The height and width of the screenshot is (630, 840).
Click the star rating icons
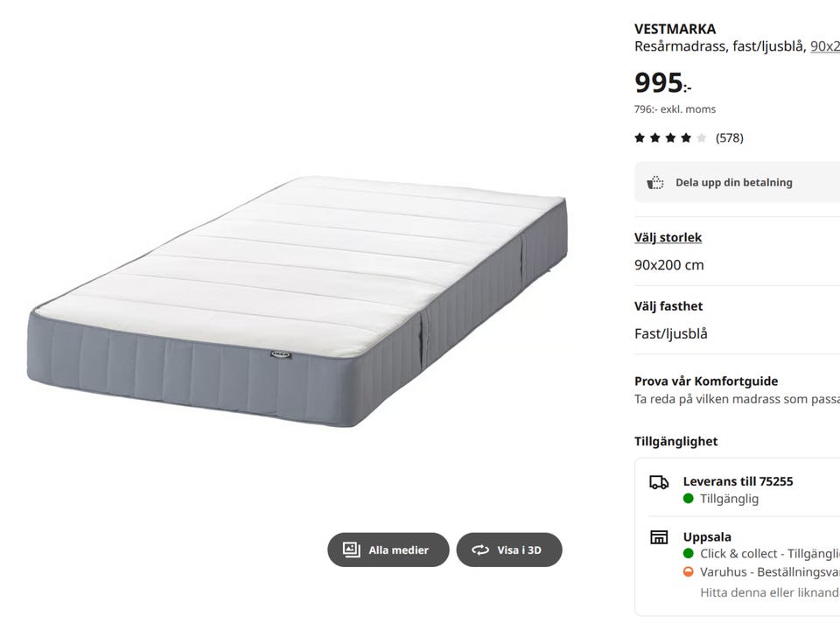coord(669,137)
